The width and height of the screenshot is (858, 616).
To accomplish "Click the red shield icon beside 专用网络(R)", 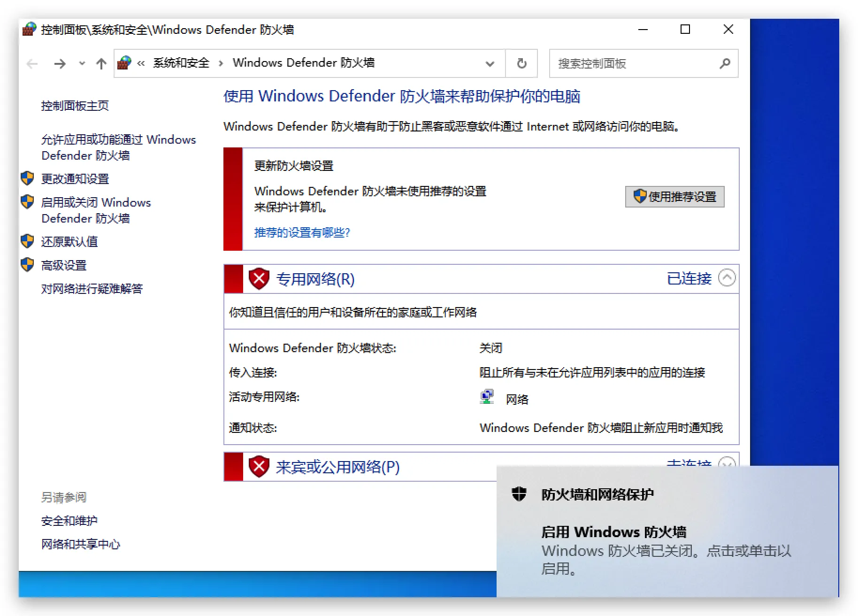I will 259,279.
